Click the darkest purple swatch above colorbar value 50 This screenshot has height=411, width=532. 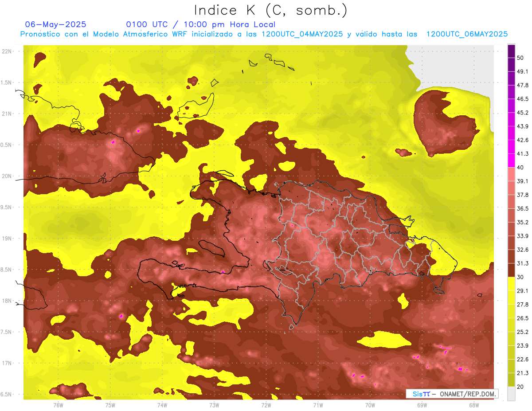point(511,51)
